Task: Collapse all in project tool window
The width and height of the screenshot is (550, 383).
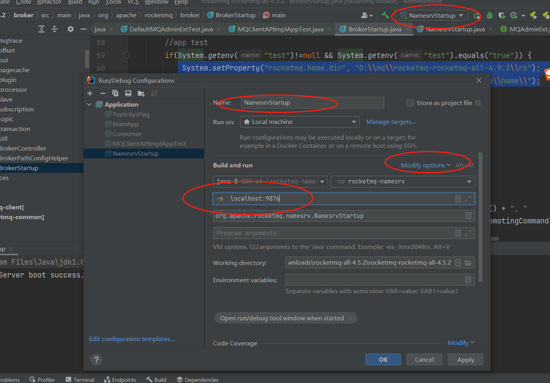Action: [x=54, y=29]
